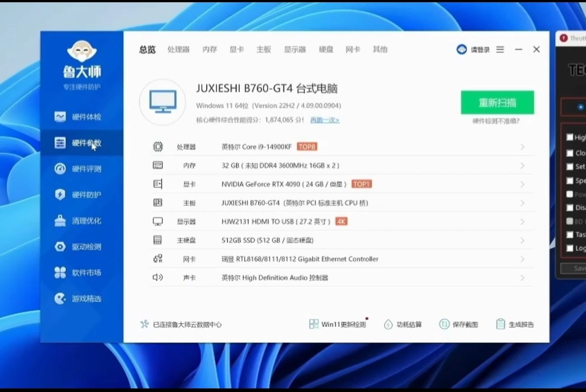The width and height of the screenshot is (586, 392).
Task: Click the 再跑一次 link
Action: 324,120
